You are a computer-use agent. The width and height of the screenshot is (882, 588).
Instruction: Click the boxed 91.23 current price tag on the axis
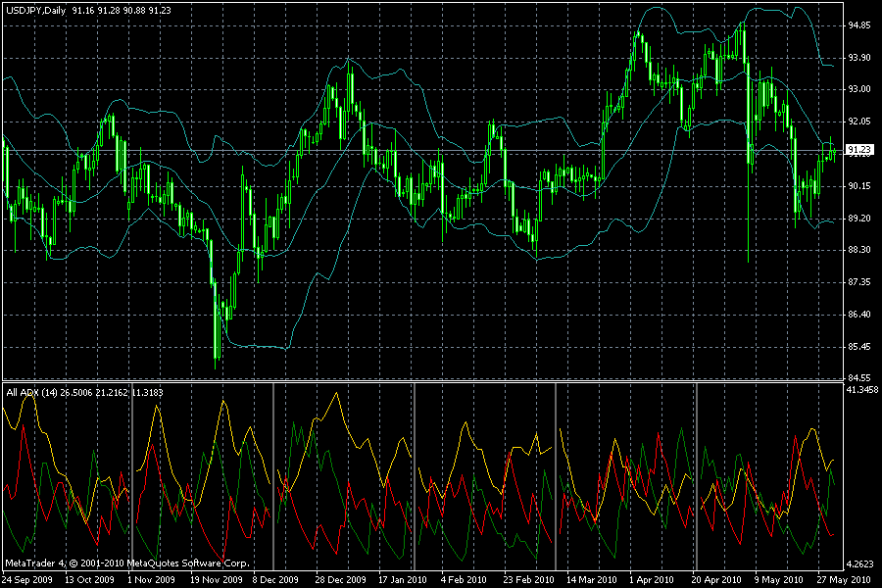coord(859,150)
